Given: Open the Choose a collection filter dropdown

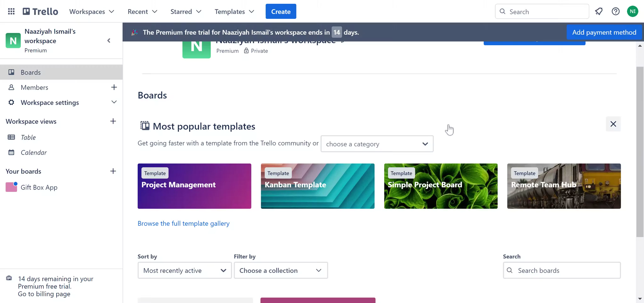Looking at the screenshot, I should pyautogui.click(x=281, y=270).
